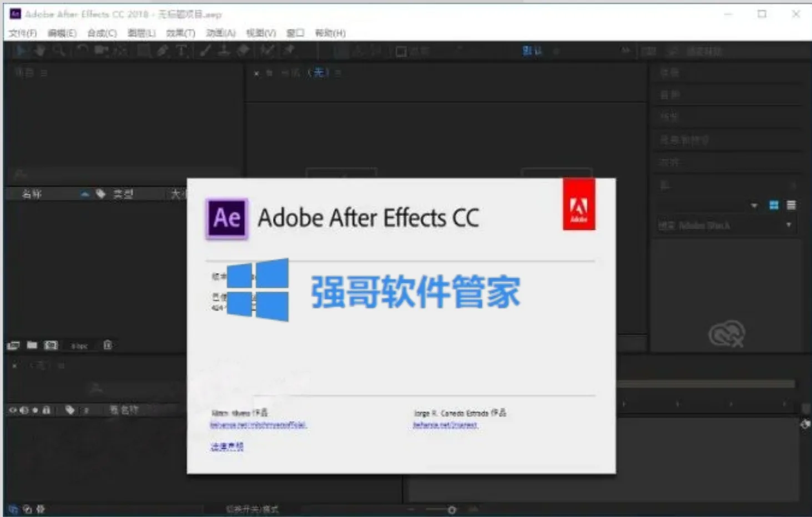This screenshot has height=517, width=812.
Task: Open the 动画(A) menu
Action: point(221,33)
